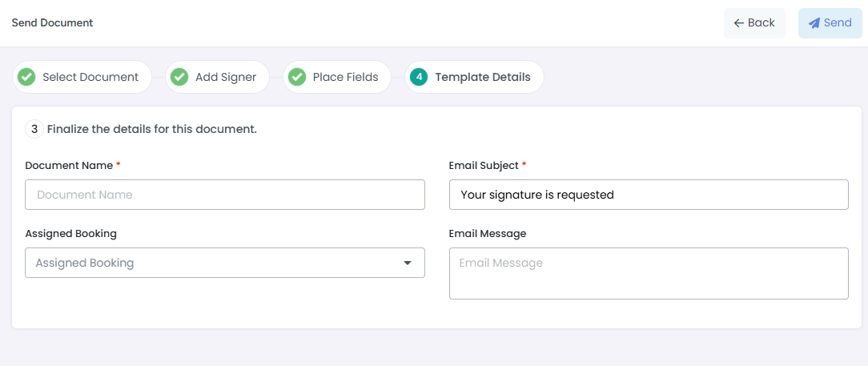Click the paper plane Send icon

tap(814, 23)
